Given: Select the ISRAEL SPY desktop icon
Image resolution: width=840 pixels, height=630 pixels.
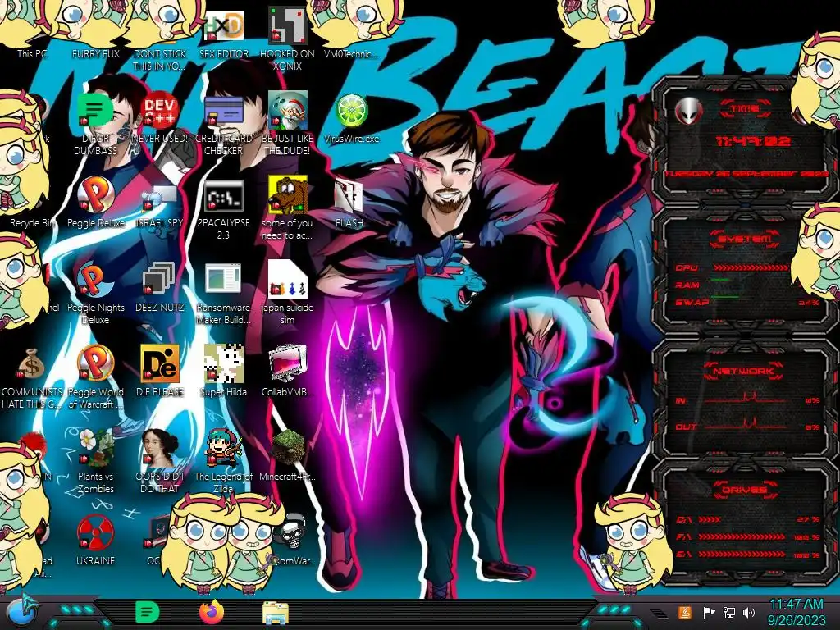Looking at the screenshot, I should point(160,197).
